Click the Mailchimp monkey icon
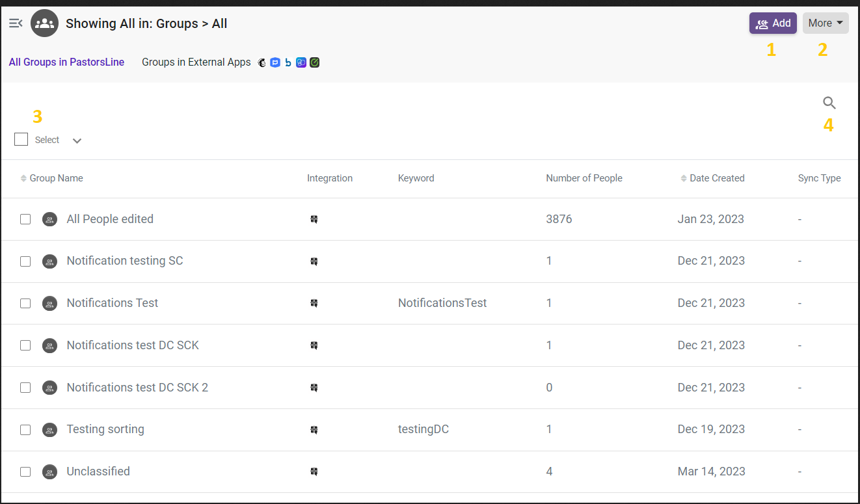Viewport: 860px width, 504px height. point(262,62)
